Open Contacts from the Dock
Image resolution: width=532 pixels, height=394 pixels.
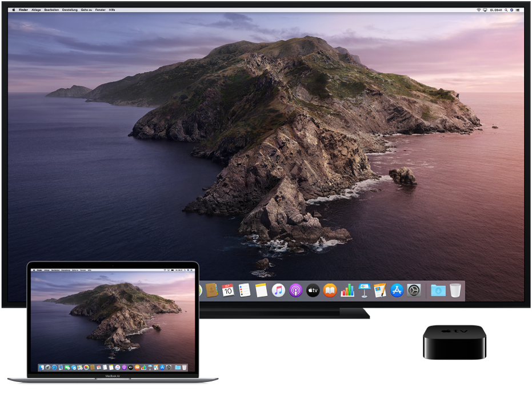[x=210, y=290]
